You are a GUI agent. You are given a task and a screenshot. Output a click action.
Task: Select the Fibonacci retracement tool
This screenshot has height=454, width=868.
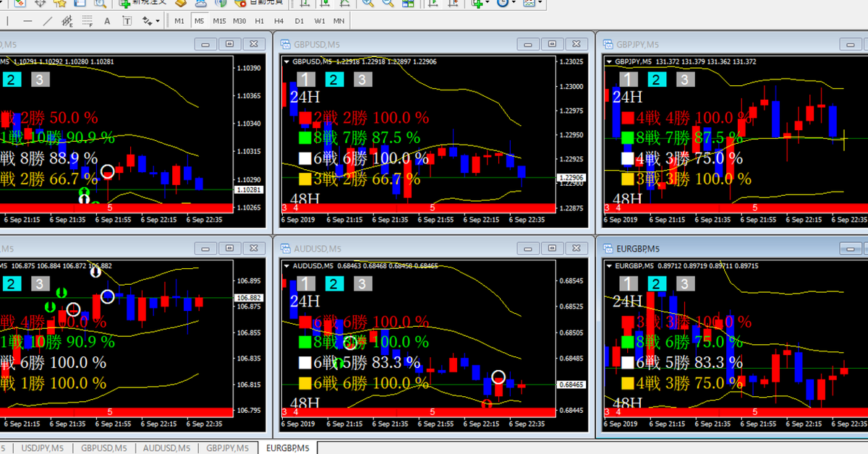pos(87,21)
